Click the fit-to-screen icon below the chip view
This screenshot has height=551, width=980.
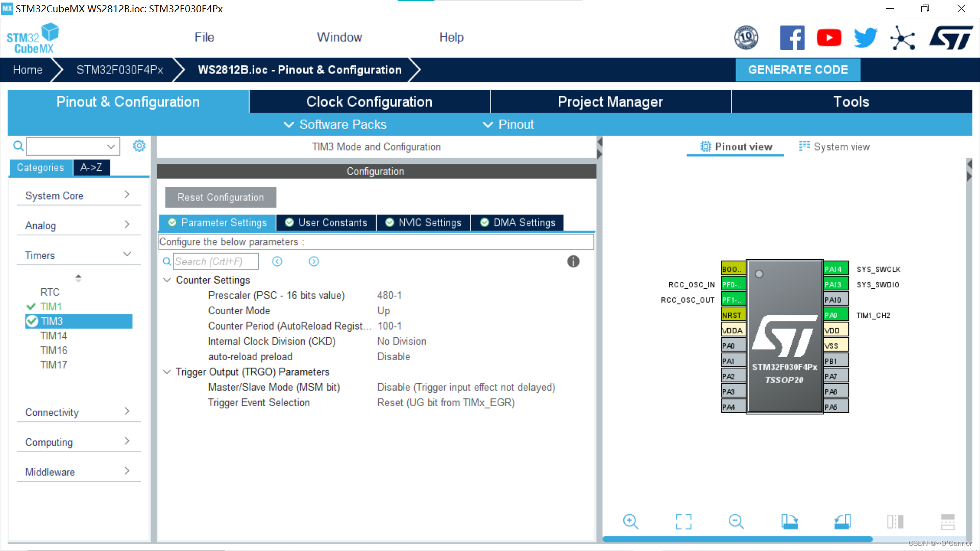point(683,521)
